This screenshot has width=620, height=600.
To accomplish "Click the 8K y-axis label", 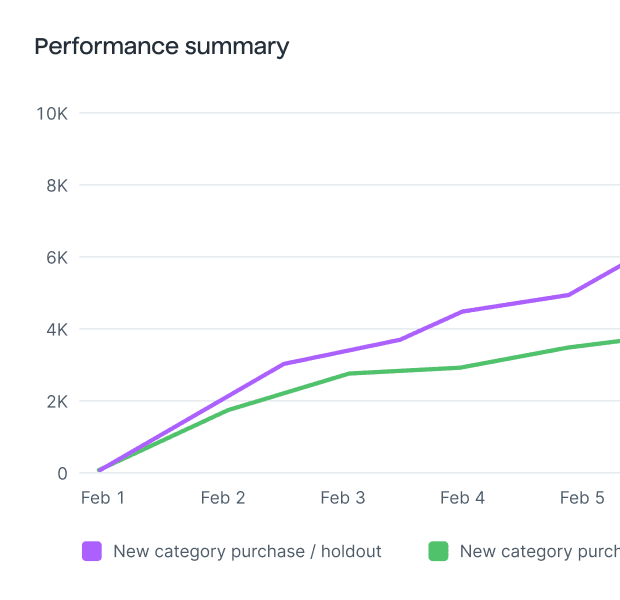I will tap(56, 185).
